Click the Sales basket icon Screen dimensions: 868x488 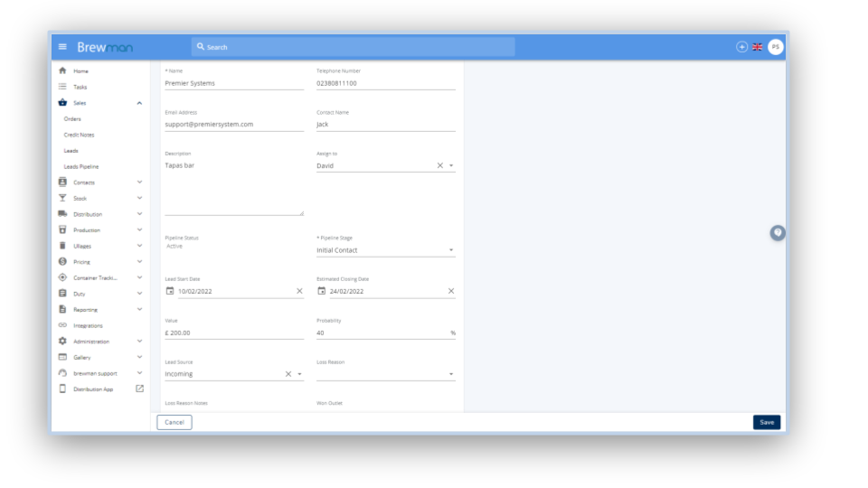click(x=62, y=103)
